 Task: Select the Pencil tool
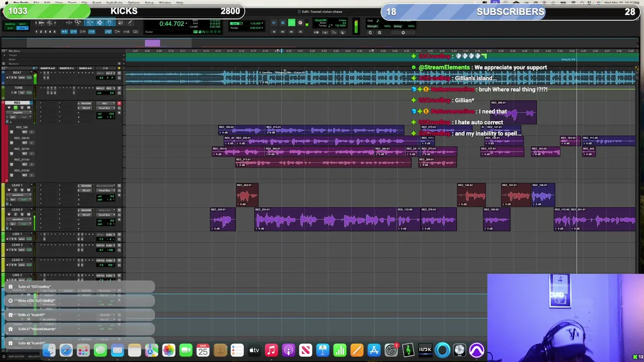[x=130, y=23]
